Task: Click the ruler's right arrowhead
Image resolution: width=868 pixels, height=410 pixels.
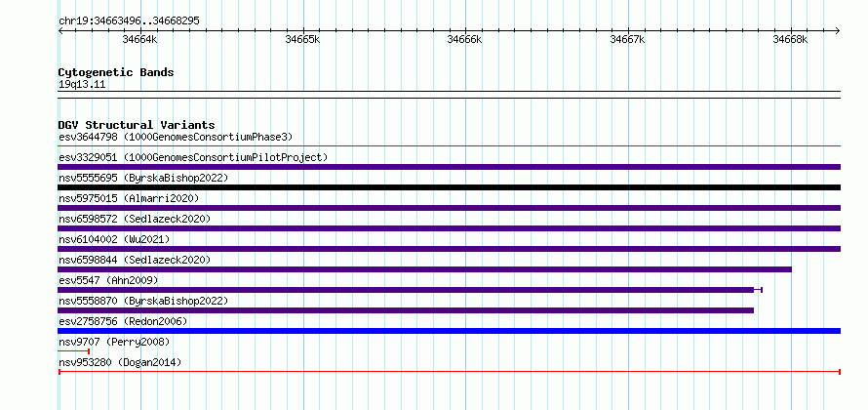Action: click(838, 30)
